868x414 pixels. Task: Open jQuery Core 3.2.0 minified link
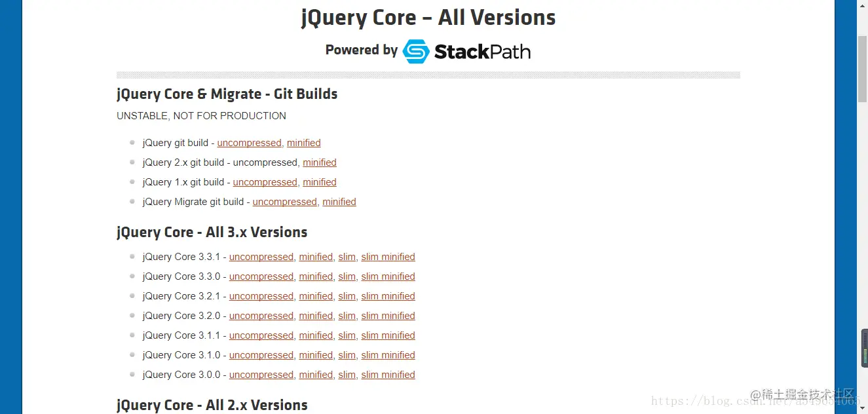coord(316,316)
